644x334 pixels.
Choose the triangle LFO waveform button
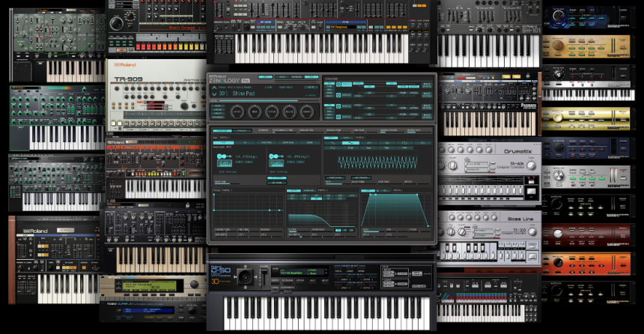tap(350, 142)
